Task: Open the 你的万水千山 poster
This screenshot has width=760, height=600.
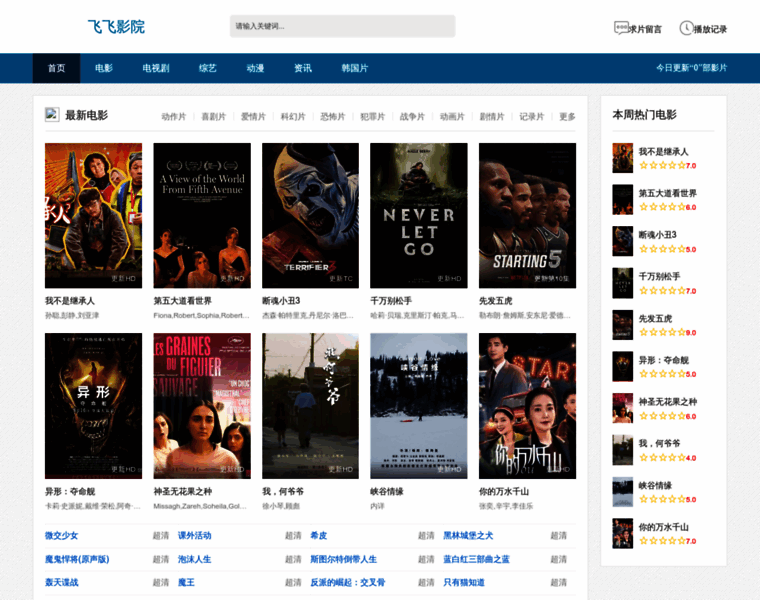Action: [x=527, y=406]
